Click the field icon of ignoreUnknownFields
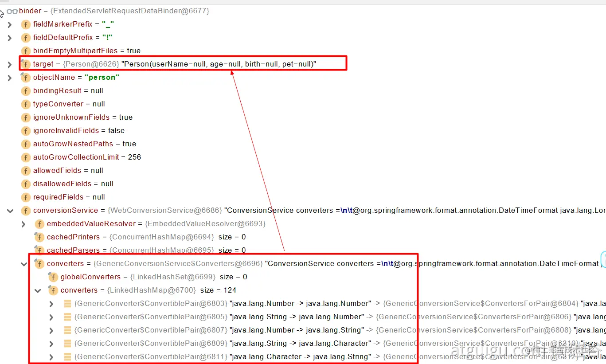Viewport: 606px width, 364px height. (26, 117)
